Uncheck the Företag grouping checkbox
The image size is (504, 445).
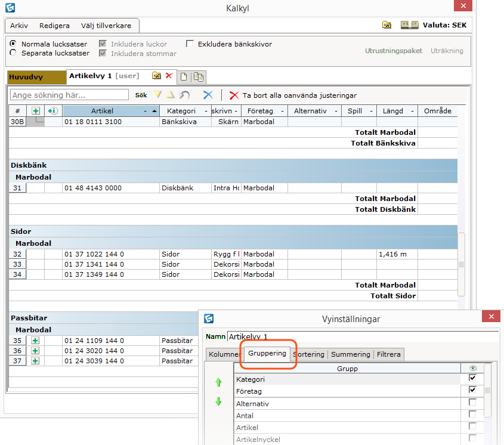point(472,390)
